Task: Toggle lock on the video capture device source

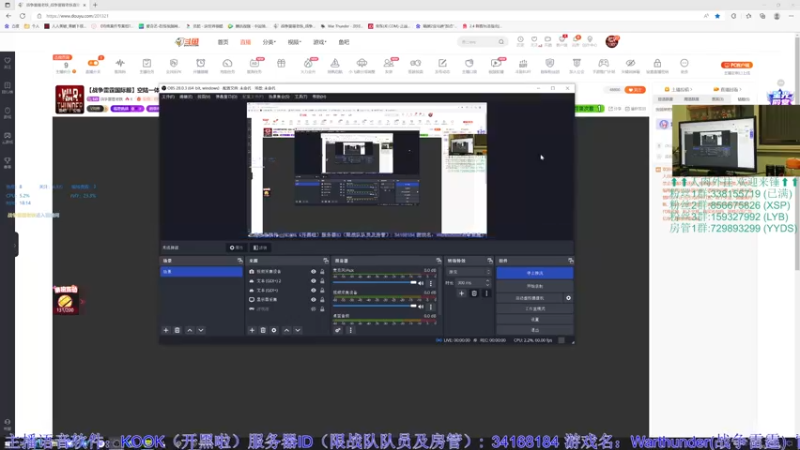Action: [322, 272]
